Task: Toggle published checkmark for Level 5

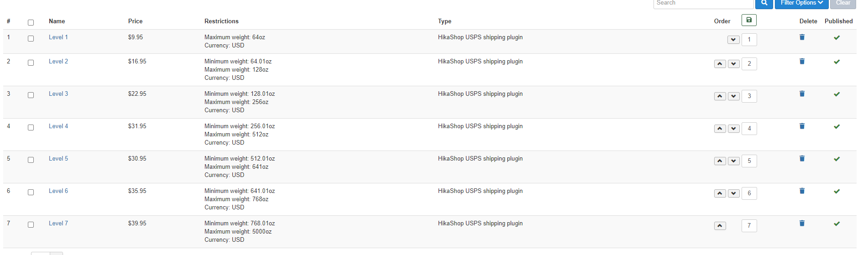Action: coord(837,159)
